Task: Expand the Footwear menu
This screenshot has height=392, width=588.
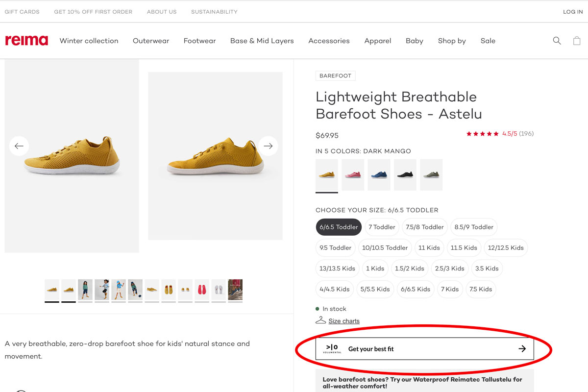Action: point(199,41)
